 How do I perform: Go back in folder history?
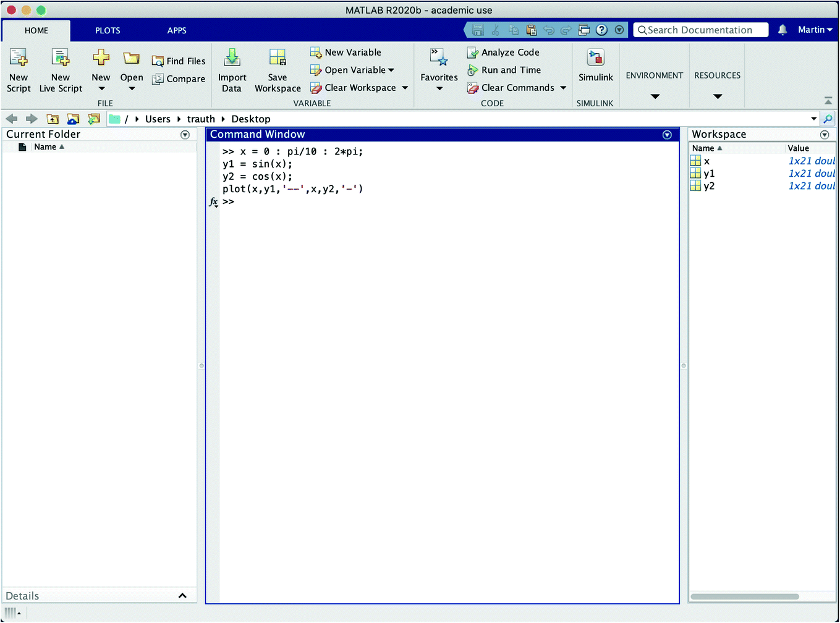point(12,119)
